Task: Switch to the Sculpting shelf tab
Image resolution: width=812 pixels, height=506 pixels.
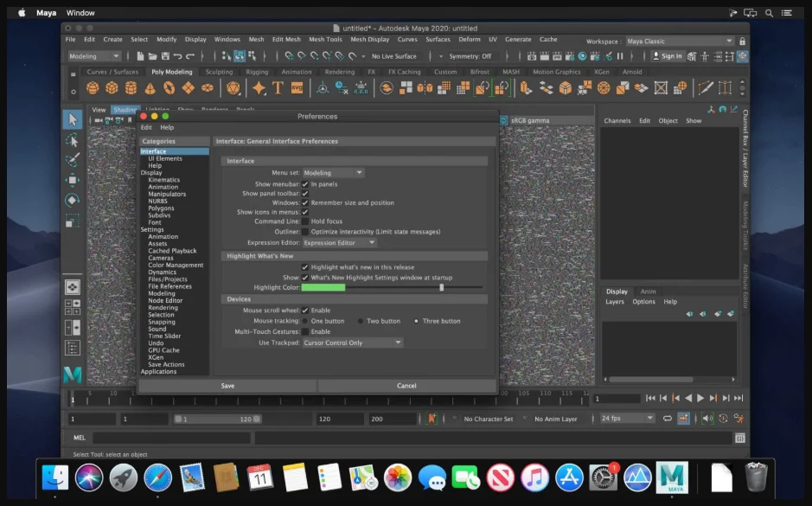Action: pyautogui.click(x=219, y=72)
